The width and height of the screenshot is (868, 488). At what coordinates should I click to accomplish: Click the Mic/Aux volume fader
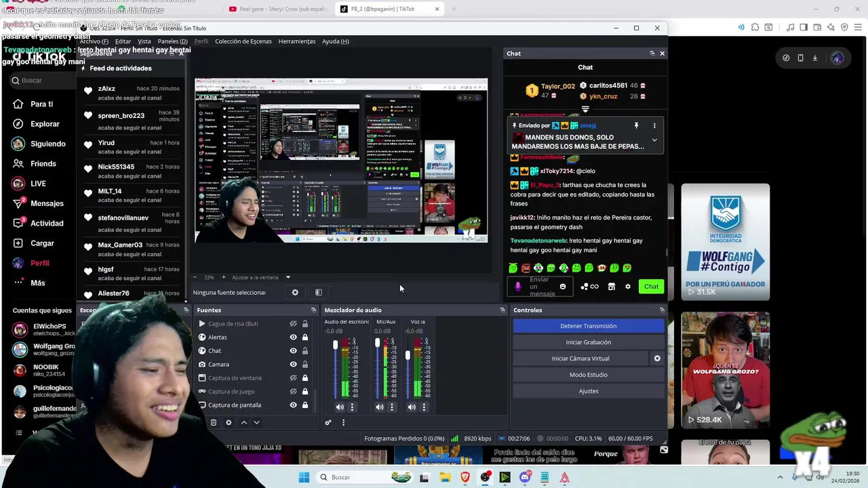click(x=377, y=343)
